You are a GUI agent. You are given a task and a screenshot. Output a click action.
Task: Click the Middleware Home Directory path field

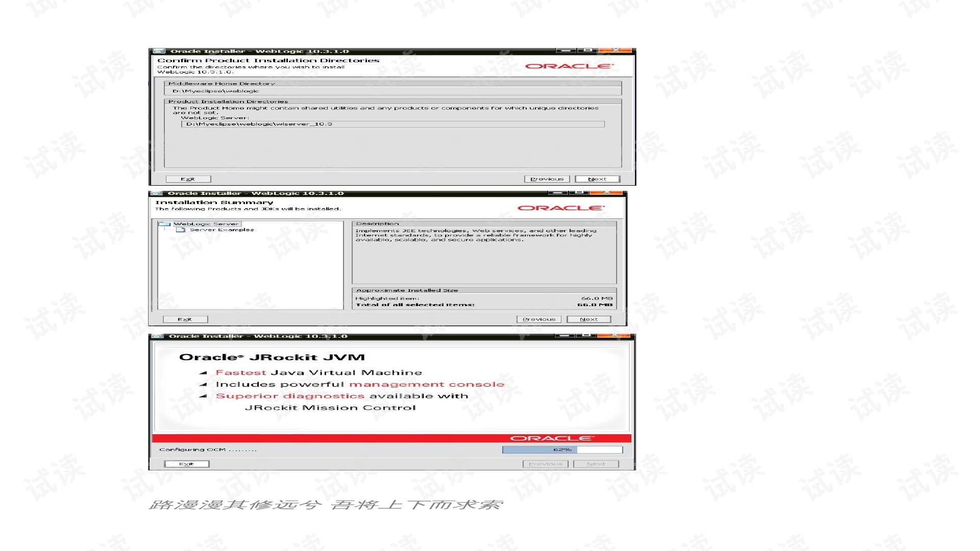(x=393, y=91)
